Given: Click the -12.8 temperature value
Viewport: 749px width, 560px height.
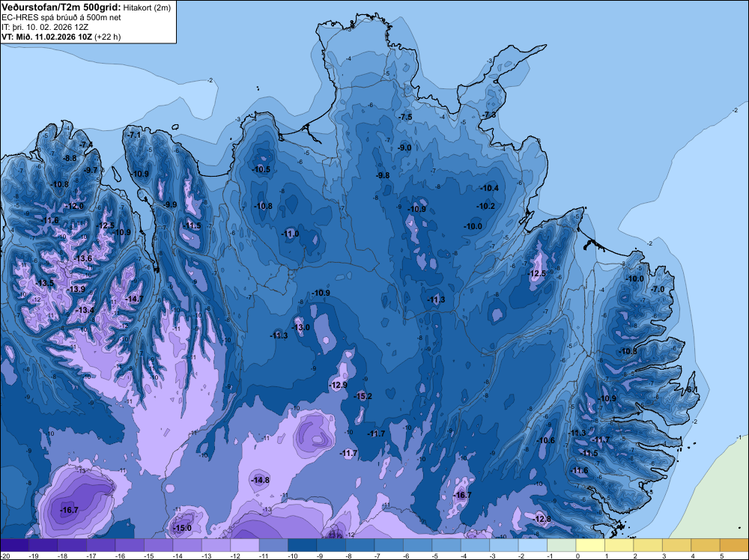Looking at the screenshot, I should (542, 519).
